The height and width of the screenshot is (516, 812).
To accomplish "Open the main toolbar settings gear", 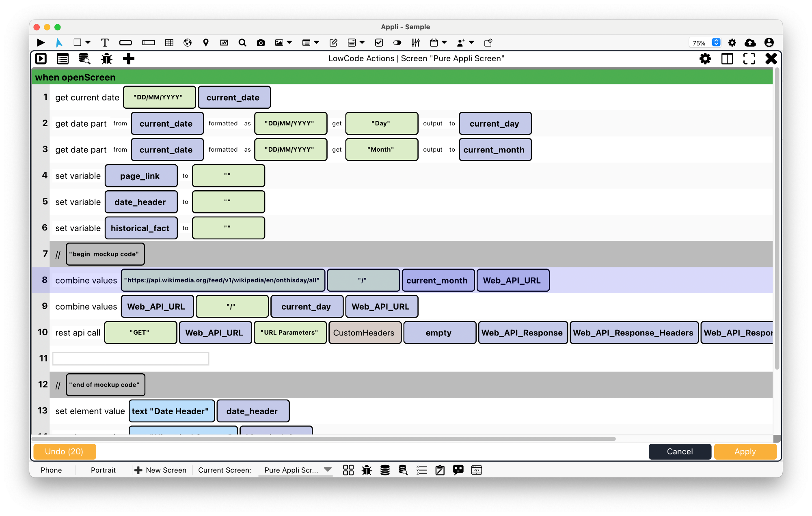I will coord(732,43).
